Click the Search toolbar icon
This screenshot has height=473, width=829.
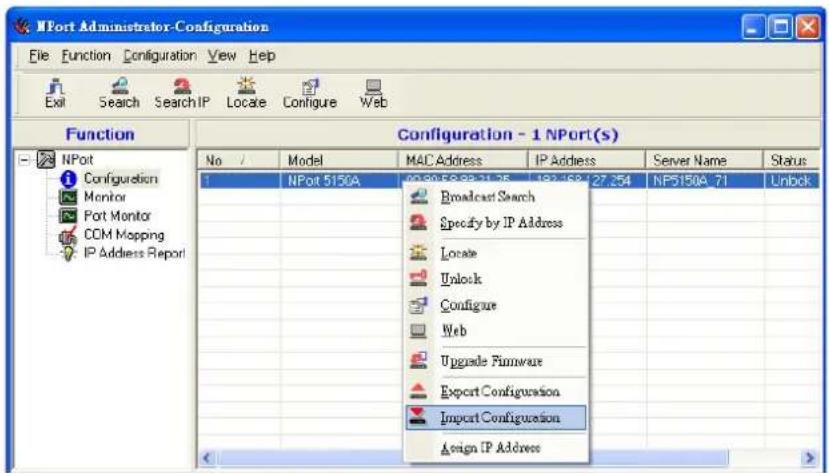(120, 86)
